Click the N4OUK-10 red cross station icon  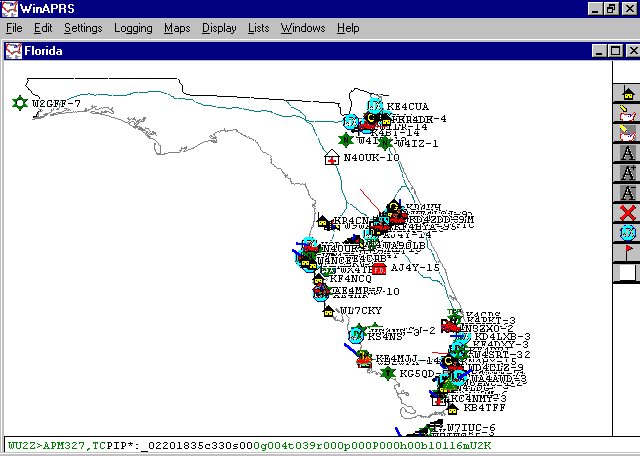pyautogui.click(x=332, y=157)
